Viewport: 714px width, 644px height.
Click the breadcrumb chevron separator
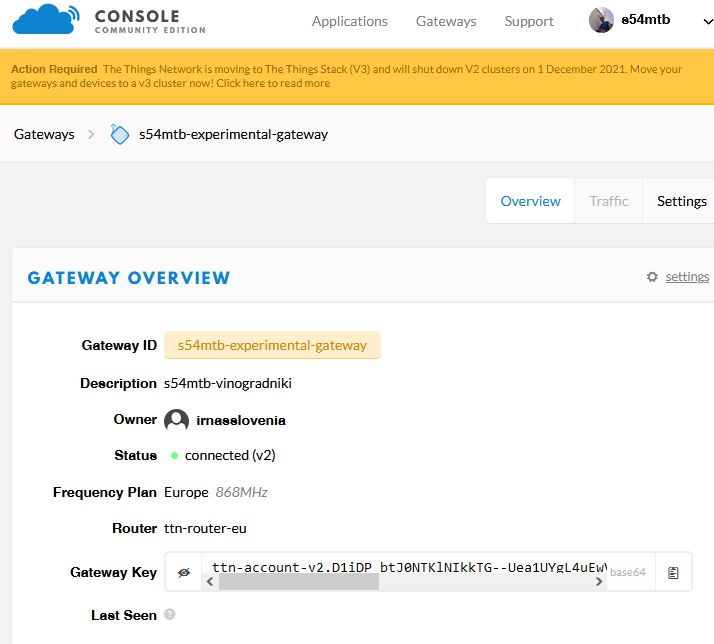click(91, 134)
